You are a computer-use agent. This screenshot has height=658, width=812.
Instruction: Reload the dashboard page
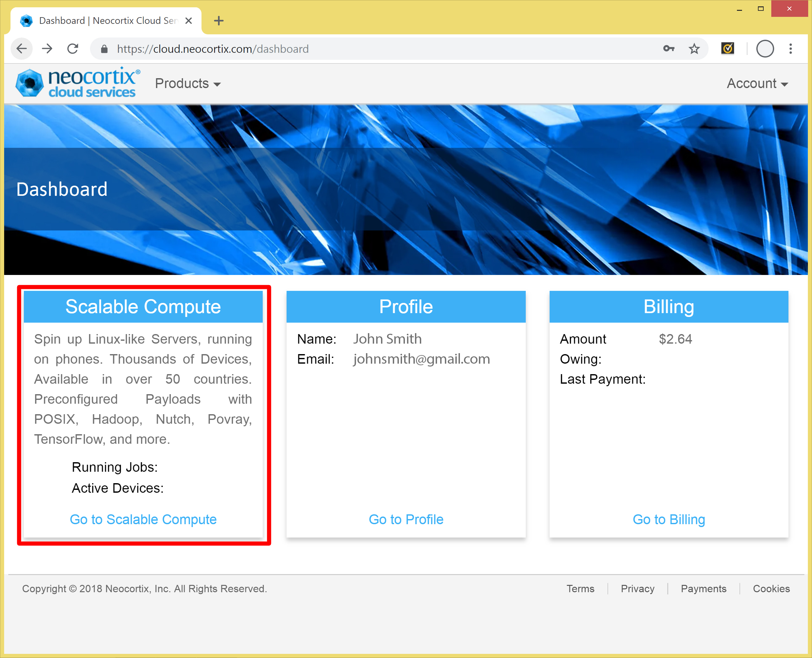click(73, 49)
